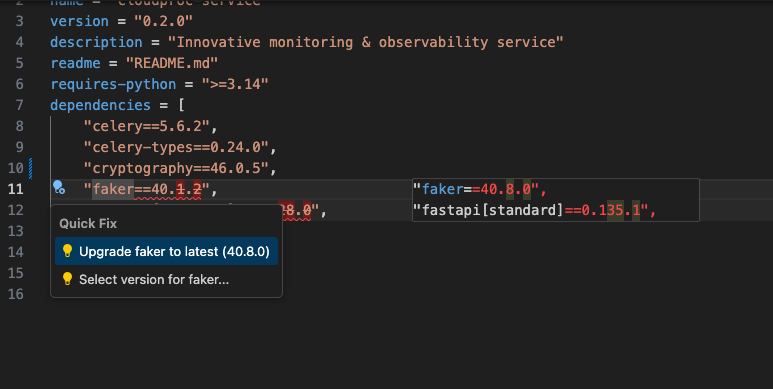Click the "description" key on line 4
Screen dimensions: 773x389
click(x=96, y=42)
